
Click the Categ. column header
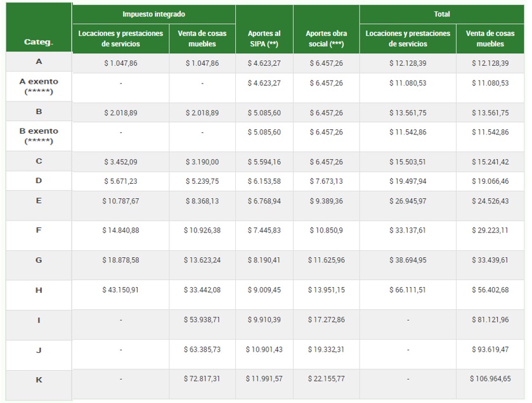39,42
